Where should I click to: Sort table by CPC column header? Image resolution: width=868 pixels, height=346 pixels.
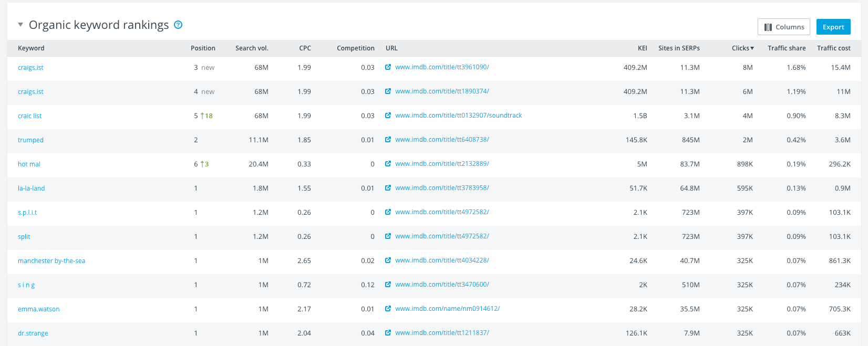(305, 48)
